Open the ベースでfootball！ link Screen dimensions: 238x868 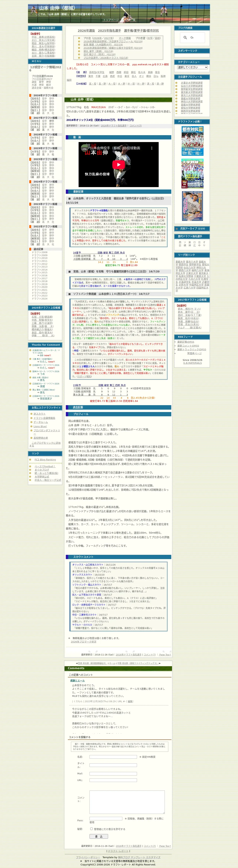pyautogui.click(x=45, y=466)
